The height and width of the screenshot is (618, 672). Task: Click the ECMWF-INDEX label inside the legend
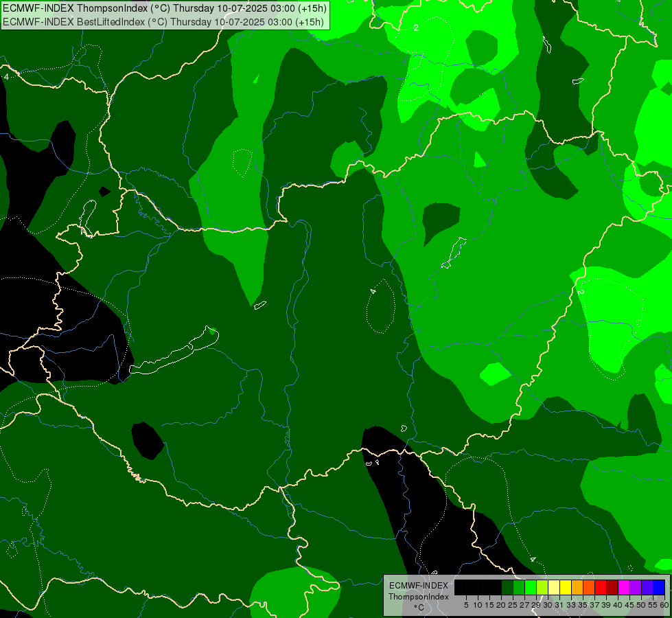coord(419,586)
